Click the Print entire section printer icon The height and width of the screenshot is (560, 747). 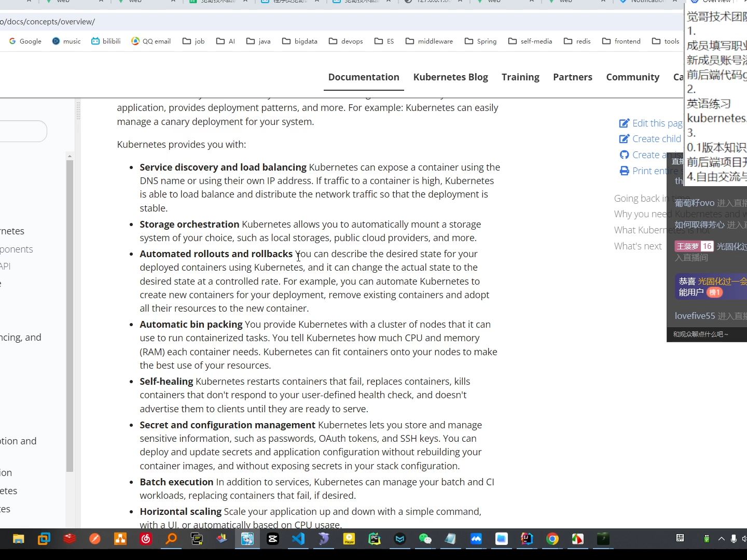coord(624,171)
